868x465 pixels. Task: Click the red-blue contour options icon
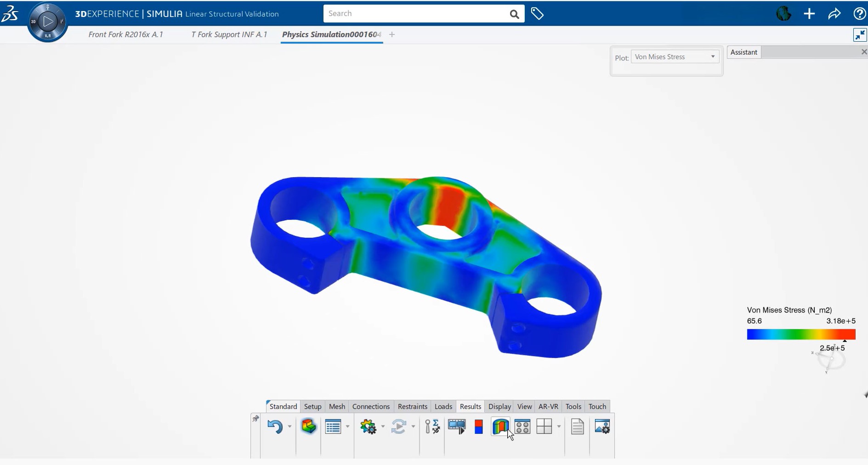point(479,427)
